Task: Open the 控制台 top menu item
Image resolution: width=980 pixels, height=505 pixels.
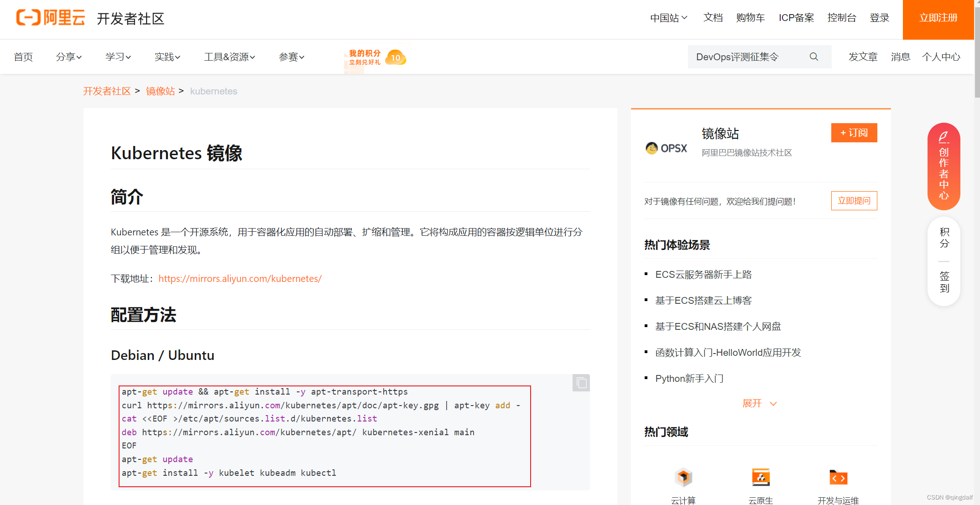Action: point(842,18)
